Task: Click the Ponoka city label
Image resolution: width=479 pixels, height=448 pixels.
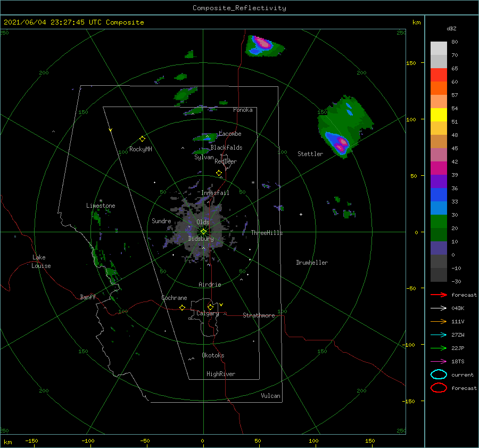Action: pyautogui.click(x=243, y=110)
